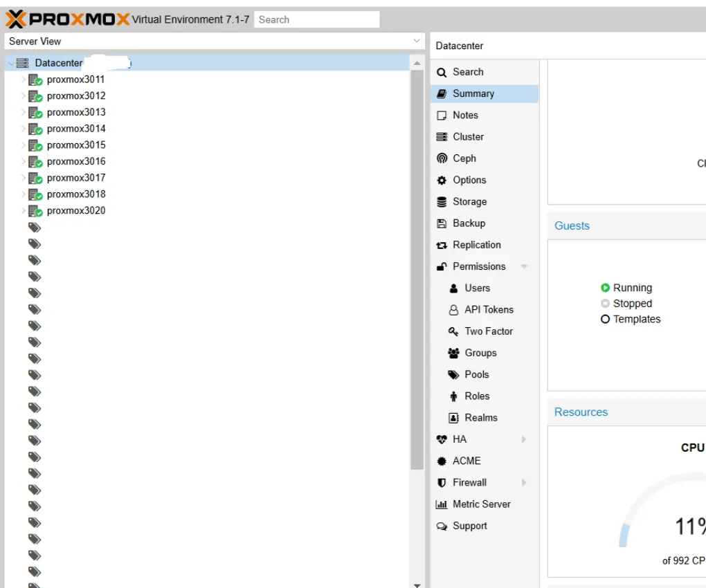Click the ACME certificate icon
This screenshot has height=588, width=706.
click(442, 461)
